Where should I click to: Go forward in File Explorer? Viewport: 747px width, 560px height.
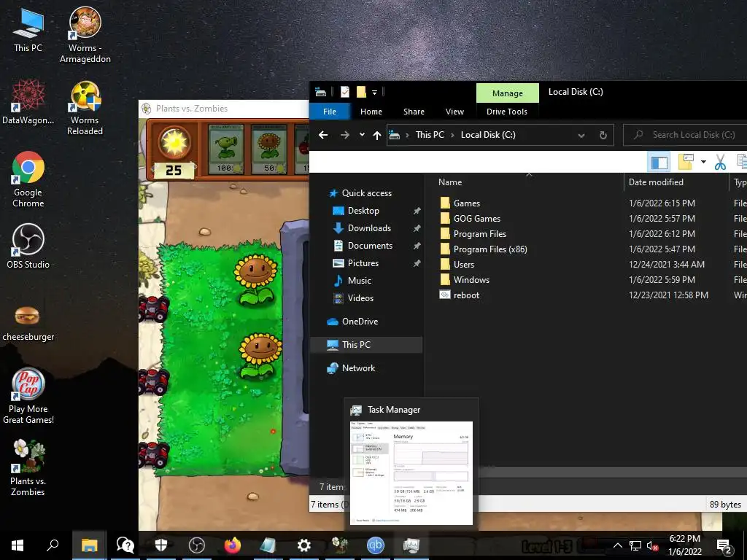point(344,135)
